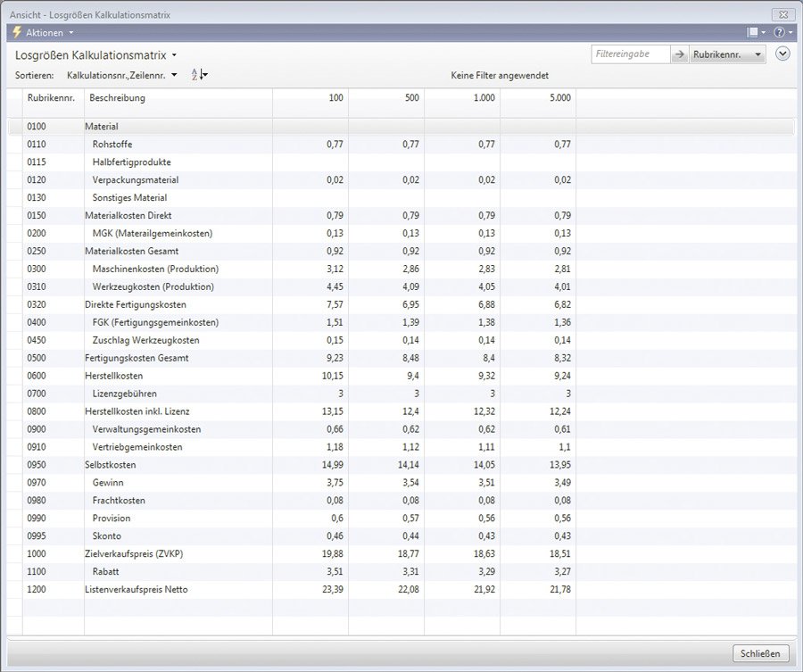Screen dimensions: 803x672
Task: Click the Filtereingabe input field
Action: pyautogui.click(x=631, y=54)
